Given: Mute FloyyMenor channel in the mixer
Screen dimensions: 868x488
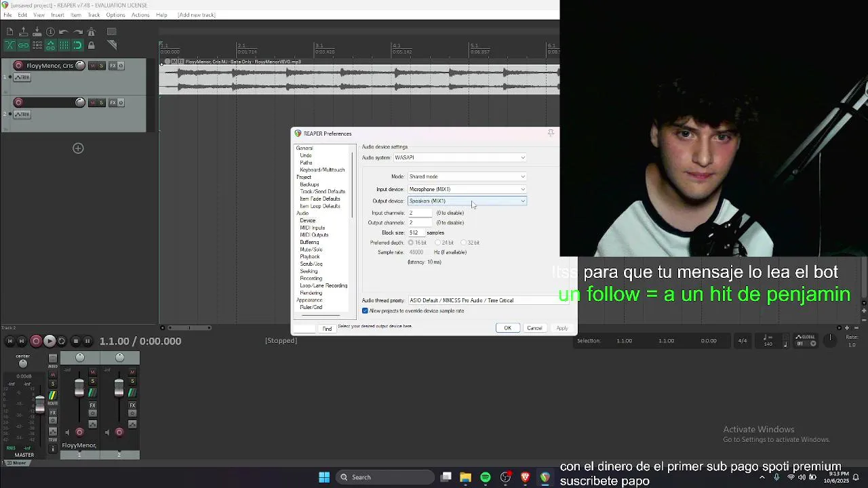Looking at the screenshot, I should pos(93,372).
